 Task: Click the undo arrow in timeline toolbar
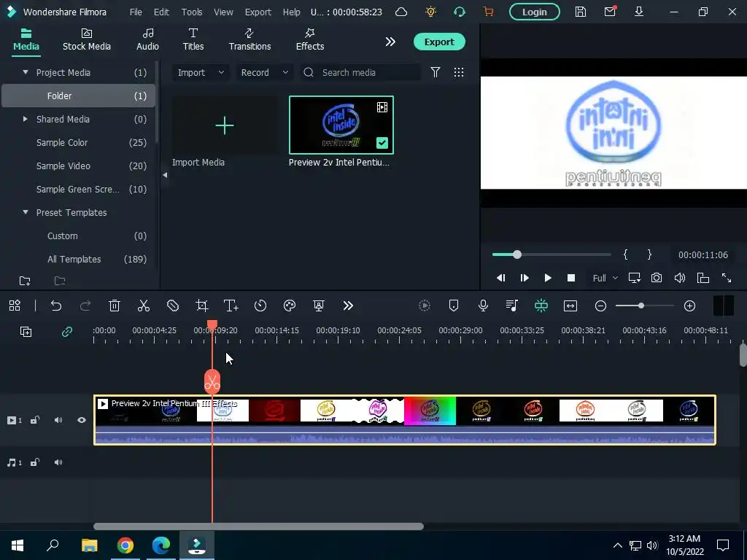tap(56, 306)
